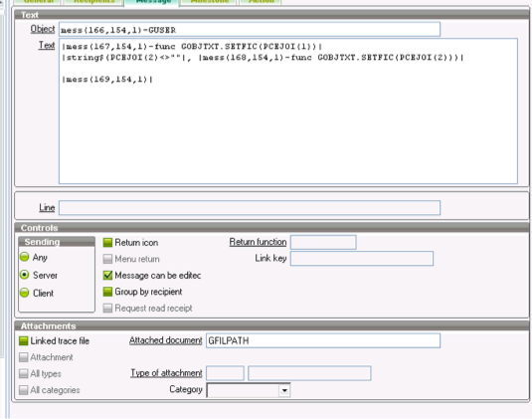Click the Link key field

coord(362,259)
